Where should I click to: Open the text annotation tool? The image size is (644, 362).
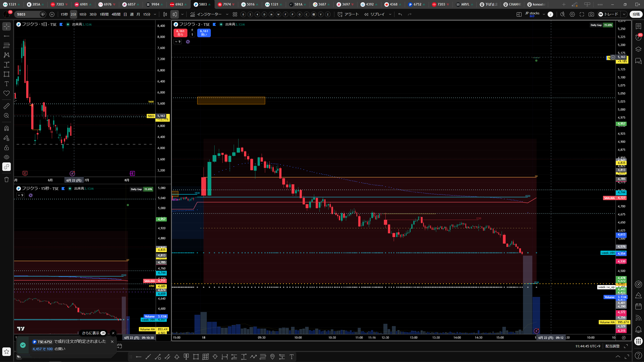pos(7,84)
